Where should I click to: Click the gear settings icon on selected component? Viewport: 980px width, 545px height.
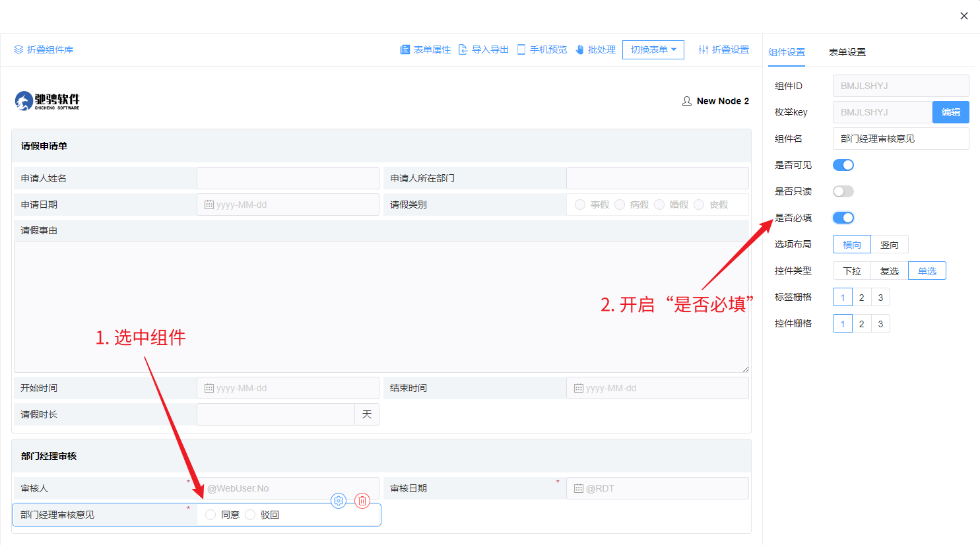339,501
